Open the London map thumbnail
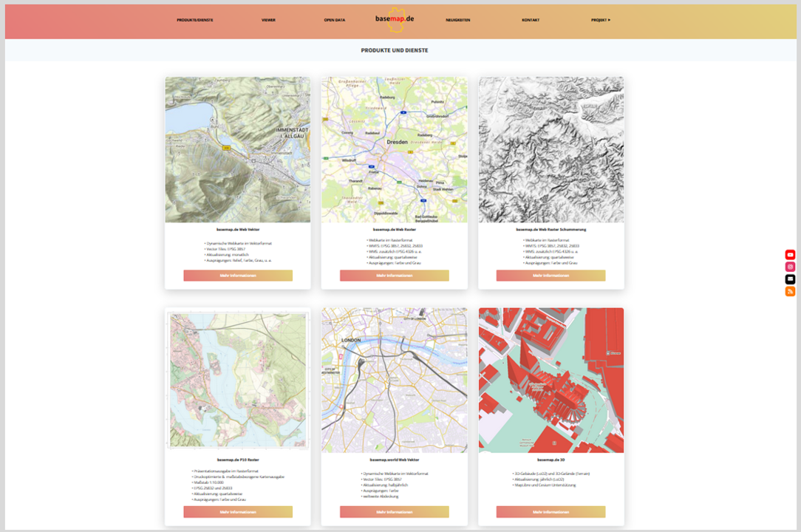The height and width of the screenshot is (532, 801). click(x=395, y=381)
